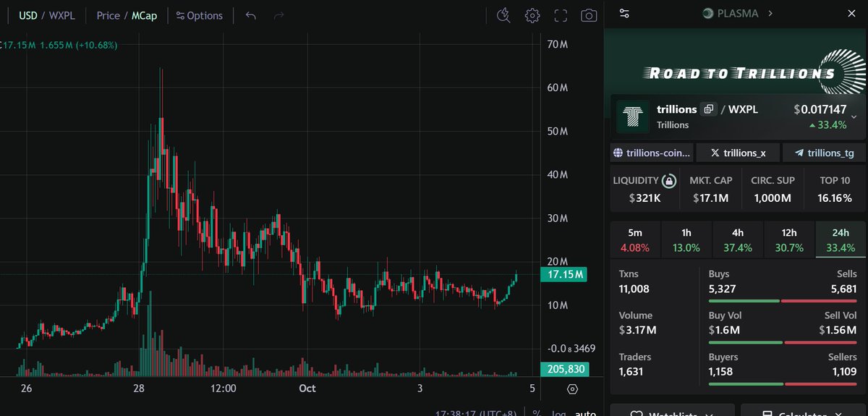Viewport: 868px width, 416px height.
Task: Switch chart to MCap display
Action: (x=144, y=15)
